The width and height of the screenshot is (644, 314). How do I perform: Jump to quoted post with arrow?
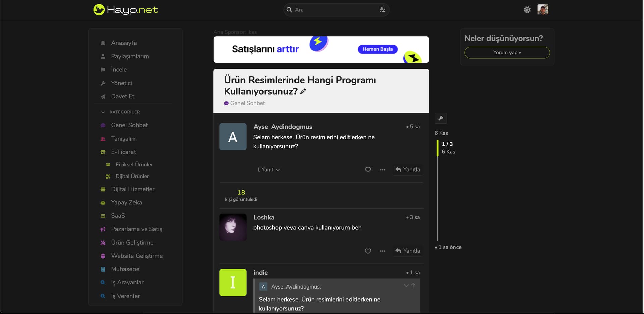click(413, 286)
